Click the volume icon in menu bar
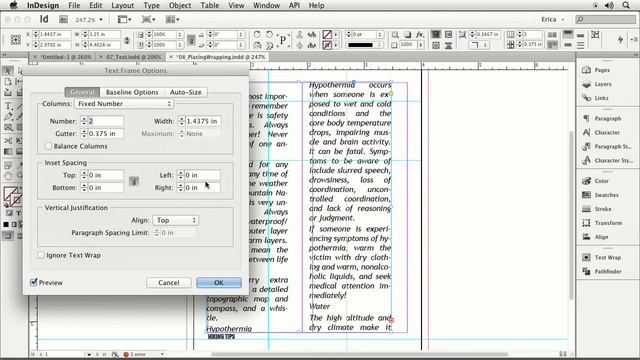640x360 pixels. tap(609, 5)
